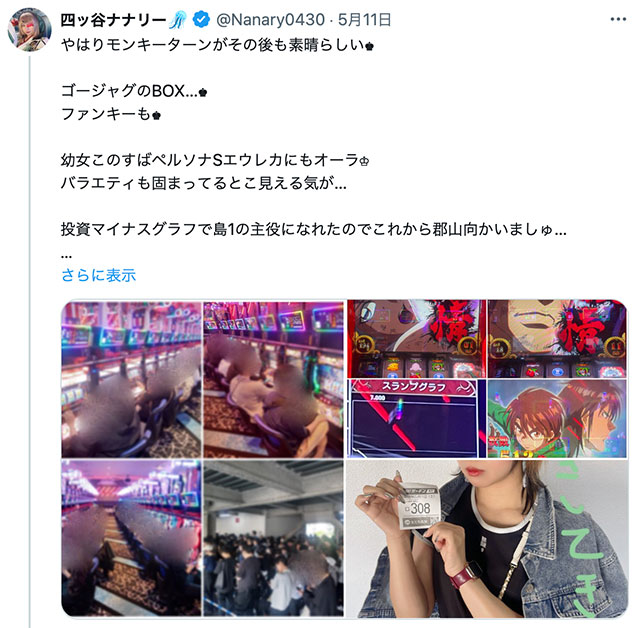Open the bottom-left pachinko hall wide shot
This screenshot has height=628, width=640.
tap(131, 538)
